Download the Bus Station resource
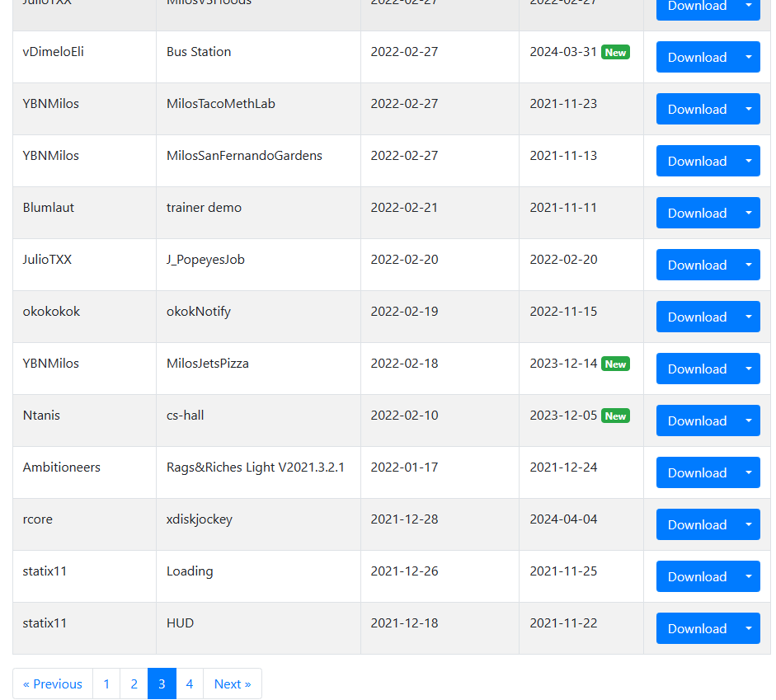The width and height of the screenshot is (776, 700). [x=697, y=57]
